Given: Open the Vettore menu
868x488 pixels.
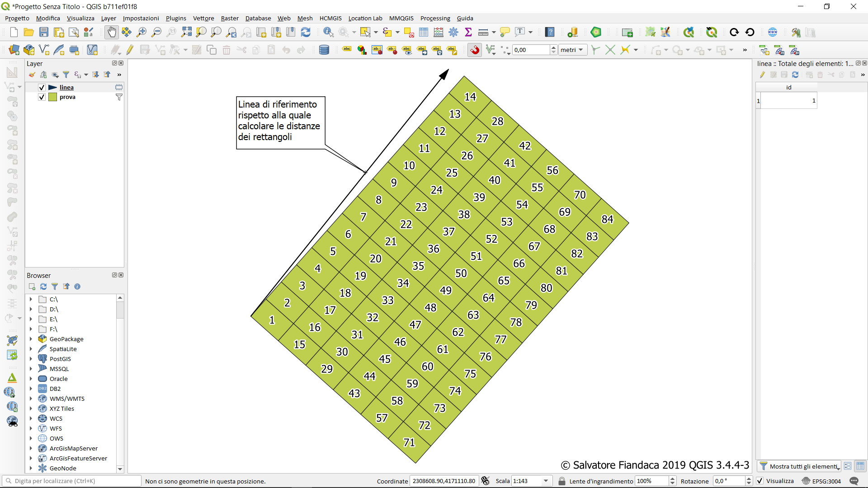Looking at the screenshot, I should click(x=203, y=18).
